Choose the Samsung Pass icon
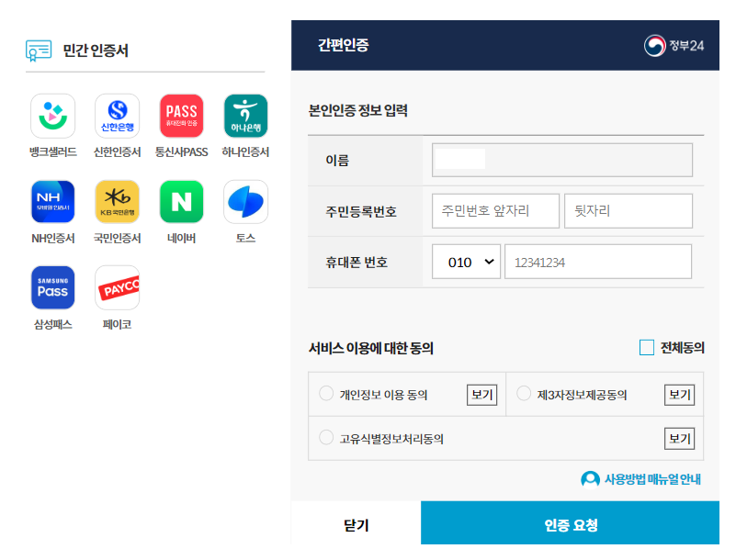Viewport: 736px width, 560px height. pyautogui.click(x=53, y=287)
